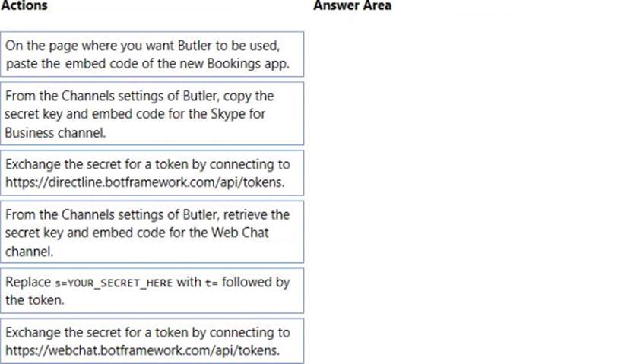
Task: Pick the Skype for Business channel action
Action: pos(152,113)
